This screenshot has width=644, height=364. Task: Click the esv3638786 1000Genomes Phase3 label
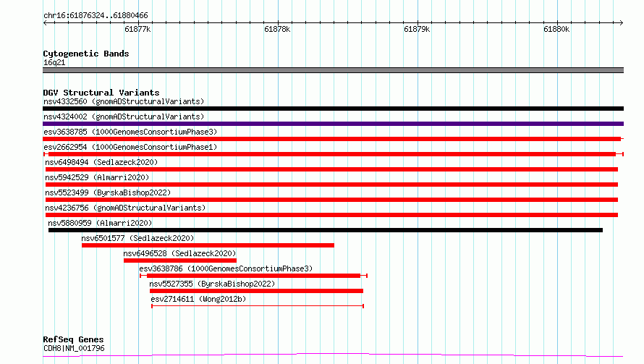226,268
